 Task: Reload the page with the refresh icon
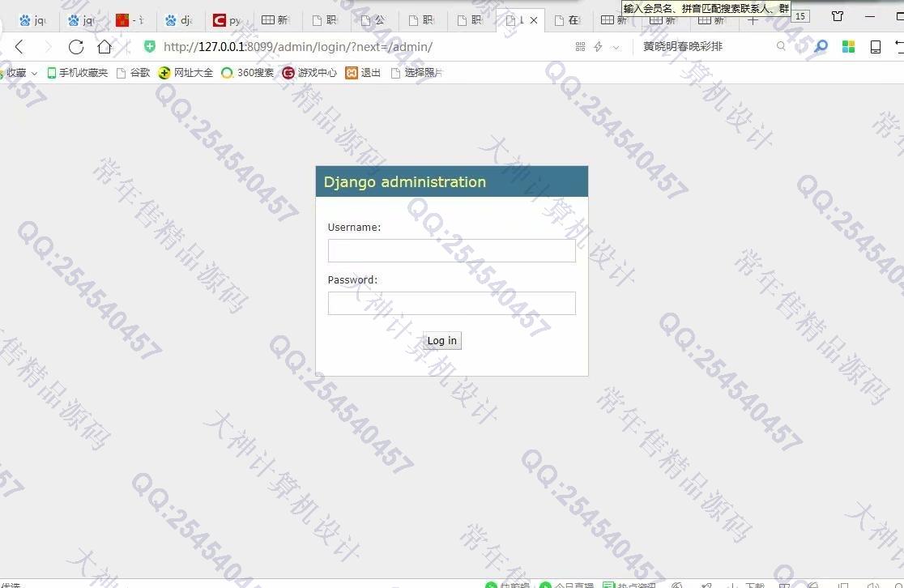(76, 47)
